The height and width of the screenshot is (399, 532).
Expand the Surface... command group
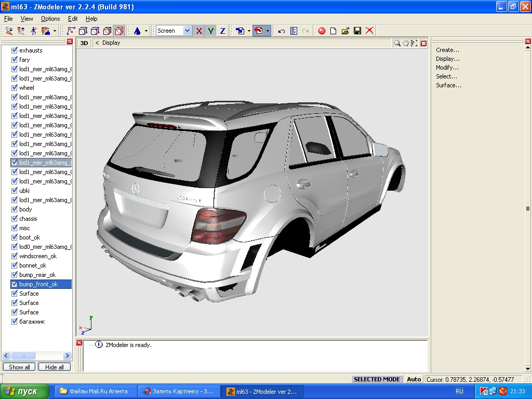coord(448,85)
